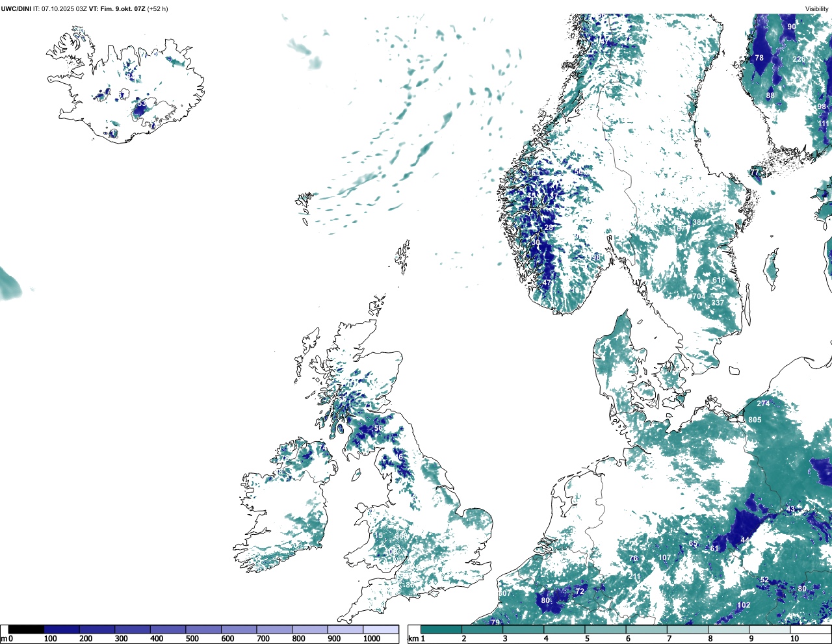Screen dimensions: 832x644
Task: Click the 5–6 km legend swatch
Action: [606, 629]
